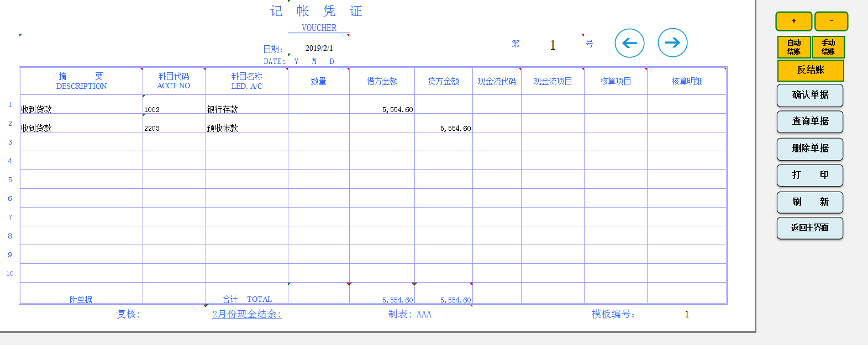Select row 2 description 收到货款
The image size is (868, 345).
(81, 123)
